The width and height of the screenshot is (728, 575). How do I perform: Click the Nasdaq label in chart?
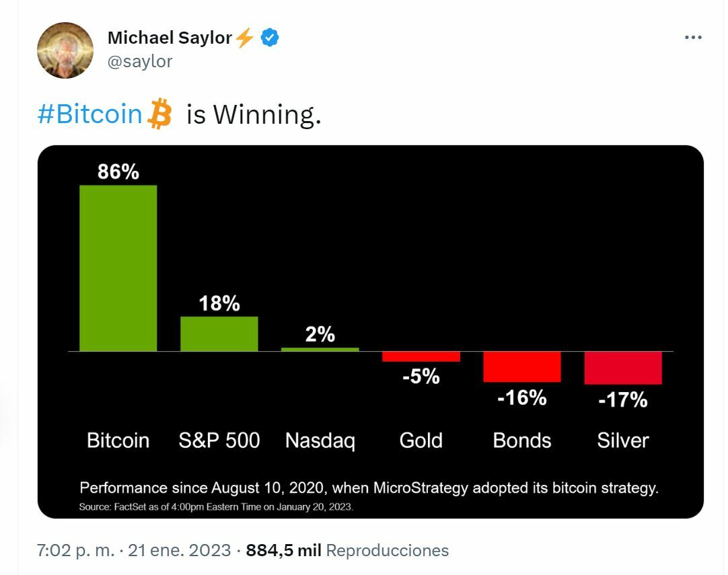point(320,440)
